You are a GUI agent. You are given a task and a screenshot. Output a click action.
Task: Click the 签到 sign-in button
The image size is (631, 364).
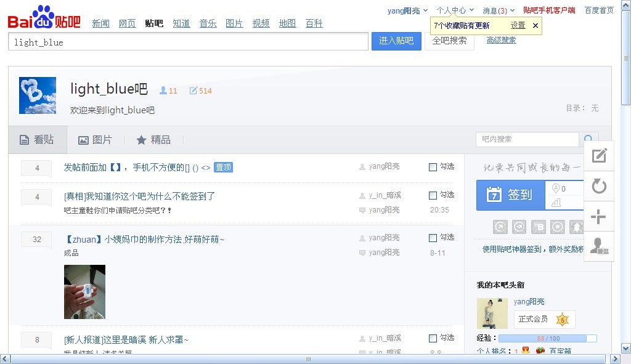511,195
